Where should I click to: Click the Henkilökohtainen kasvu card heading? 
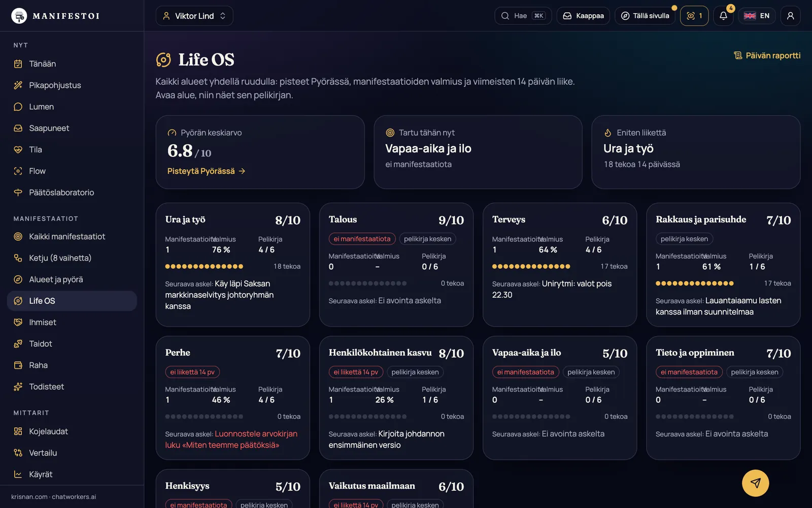tap(380, 353)
